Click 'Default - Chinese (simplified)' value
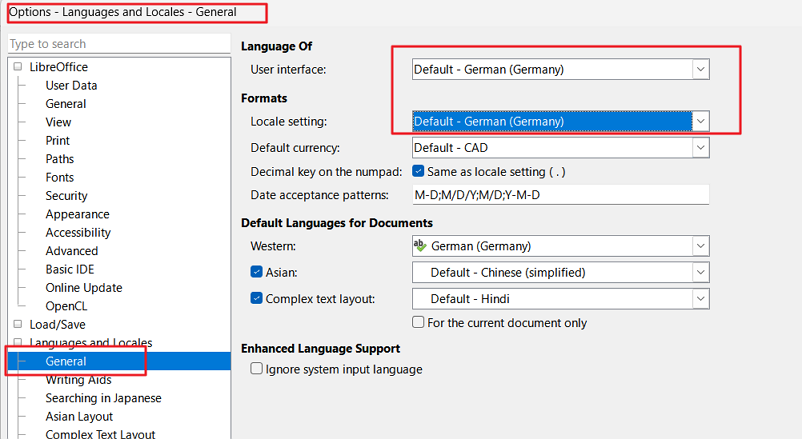 [507, 273]
